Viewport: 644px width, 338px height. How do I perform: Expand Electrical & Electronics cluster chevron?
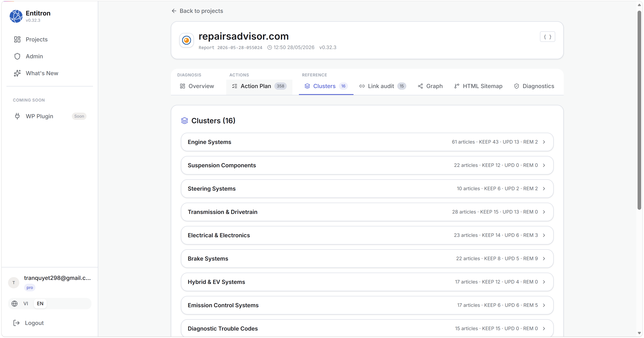[544, 235]
